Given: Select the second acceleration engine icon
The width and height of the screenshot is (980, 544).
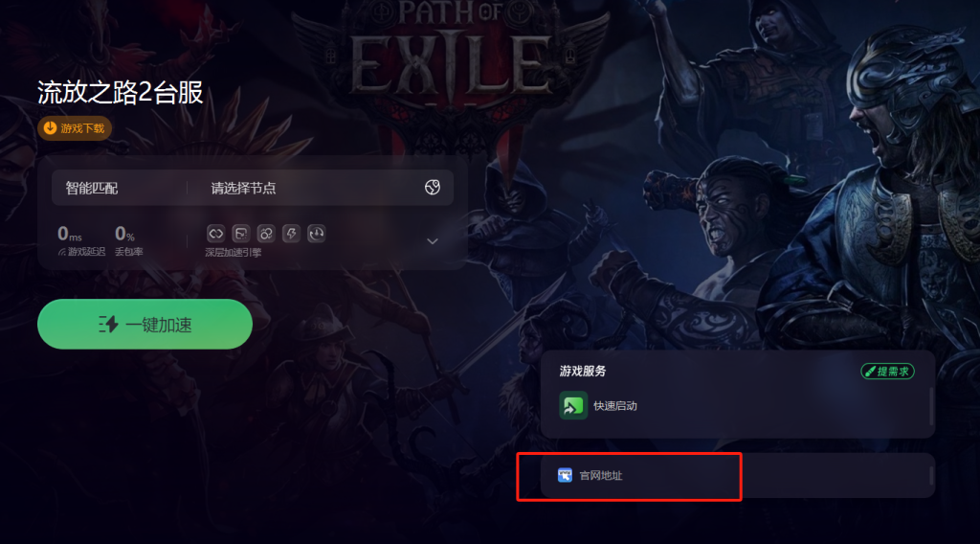Looking at the screenshot, I should (240, 234).
